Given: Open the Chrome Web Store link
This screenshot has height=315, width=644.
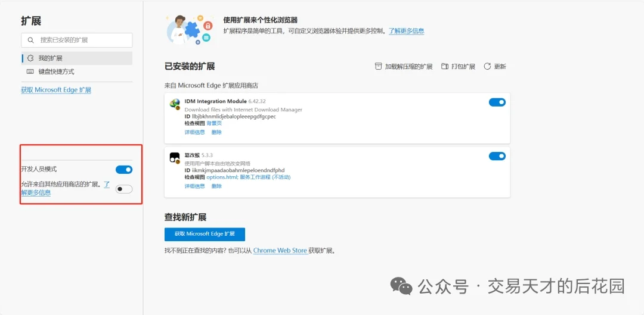Looking at the screenshot, I should click(280, 250).
